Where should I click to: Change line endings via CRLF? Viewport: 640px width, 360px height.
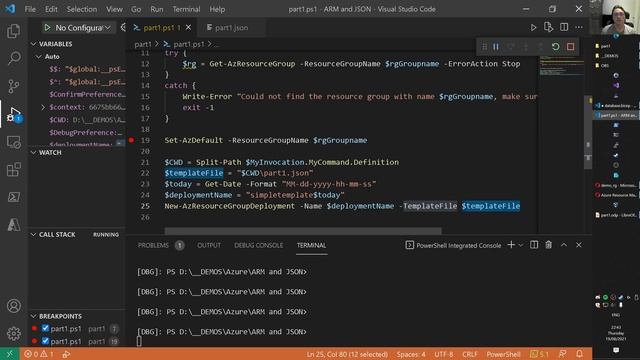470,354
